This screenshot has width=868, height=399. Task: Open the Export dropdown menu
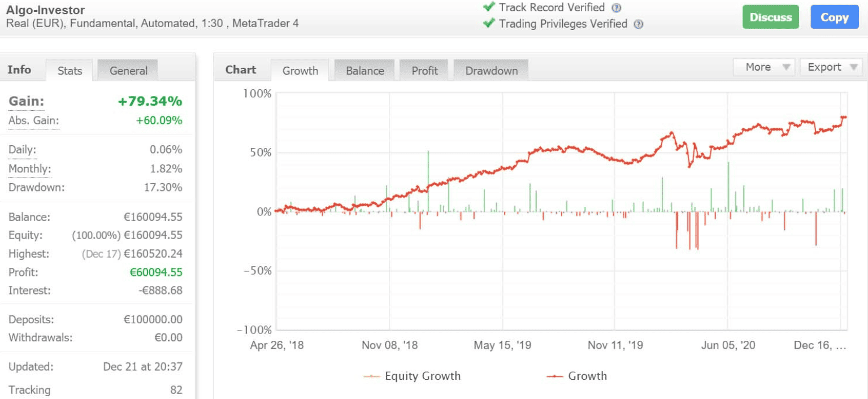(832, 67)
